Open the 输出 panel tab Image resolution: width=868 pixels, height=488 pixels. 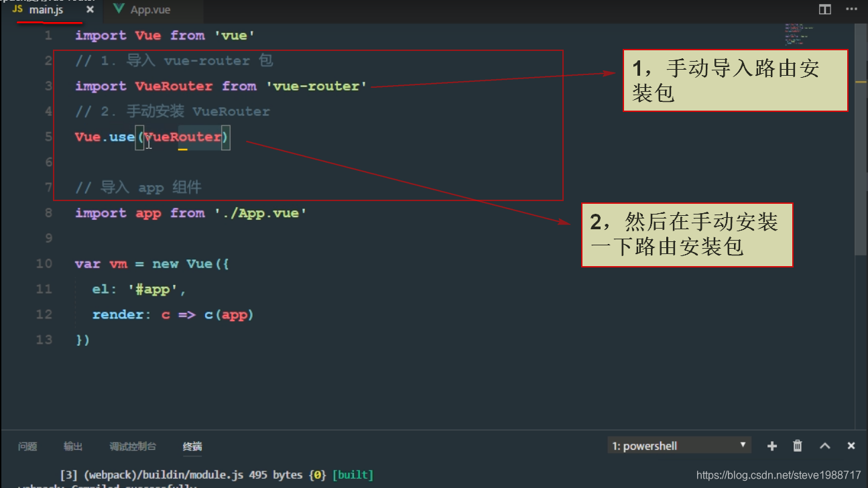click(x=73, y=446)
